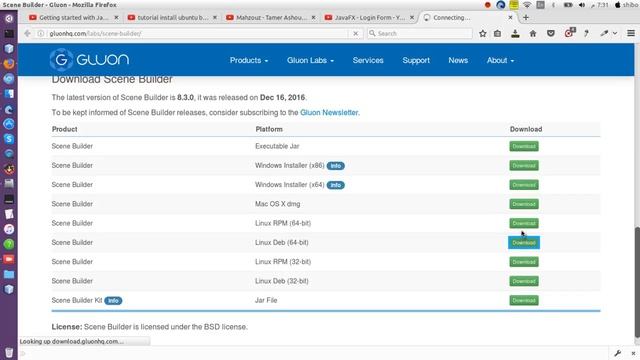Close the 'Connecting...' tab

[510, 18]
